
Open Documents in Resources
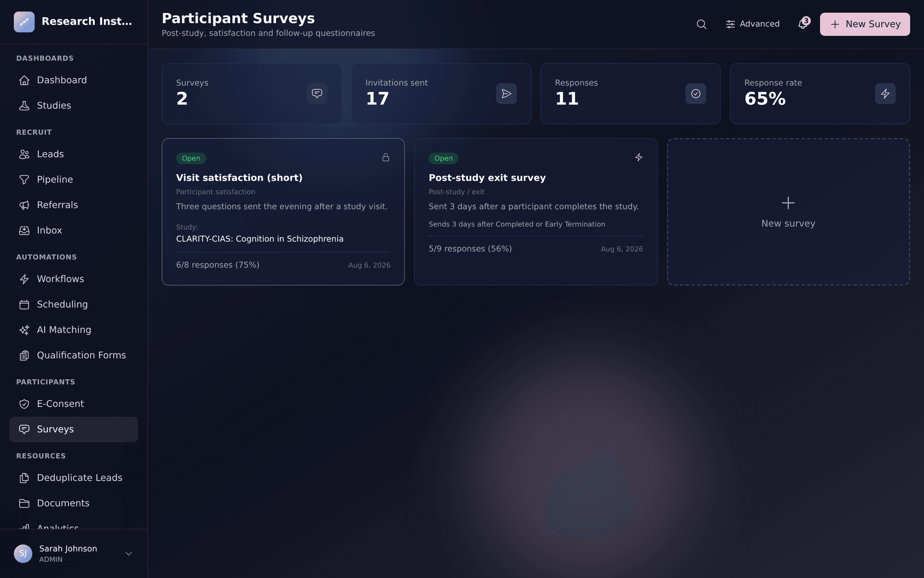click(74, 503)
